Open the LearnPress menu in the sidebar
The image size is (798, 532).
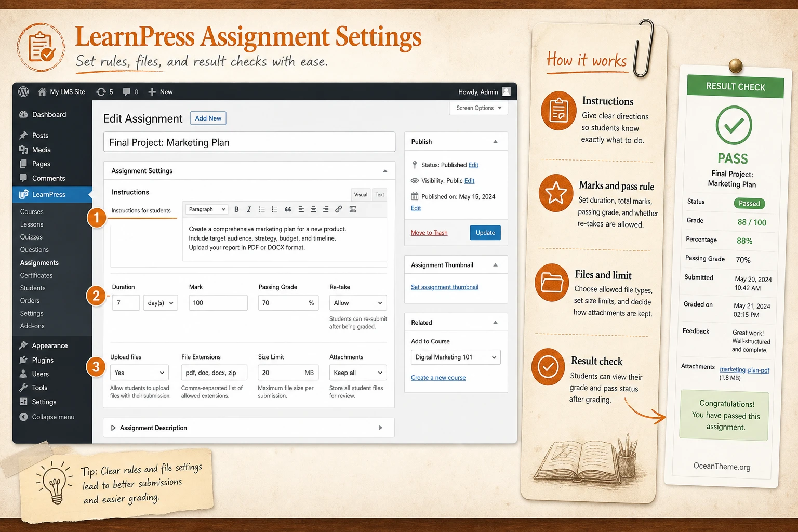point(52,194)
